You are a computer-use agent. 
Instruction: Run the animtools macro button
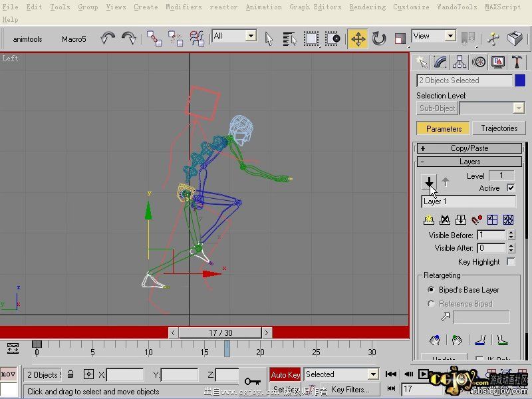(27, 39)
